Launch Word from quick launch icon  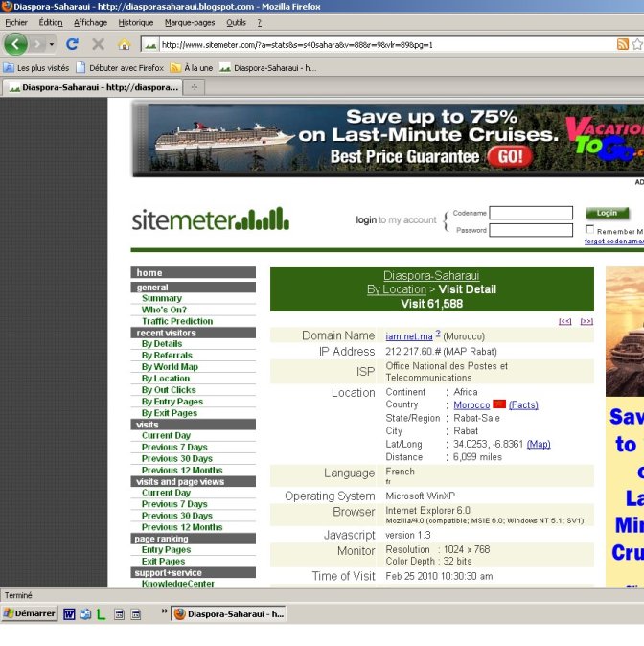pyautogui.click(x=69, y=614)
